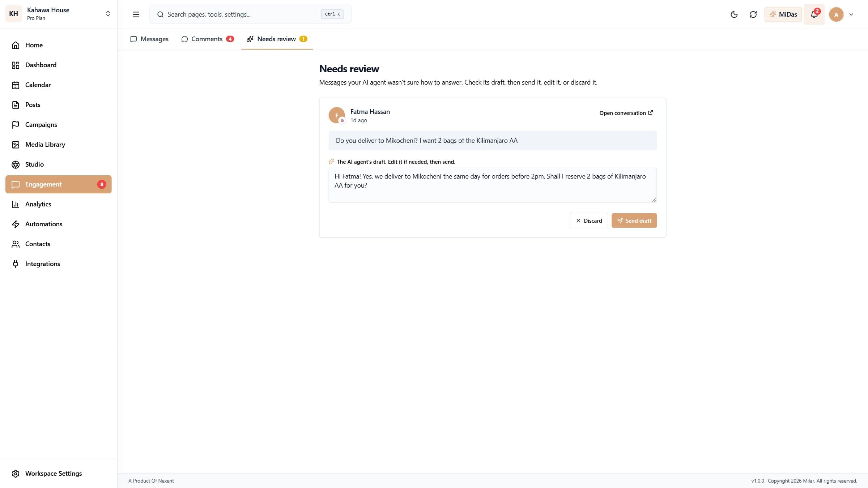Click the message about Mikocheni delivery
Image resolution: width=868 pixels, height=488 pixels.
493,141
